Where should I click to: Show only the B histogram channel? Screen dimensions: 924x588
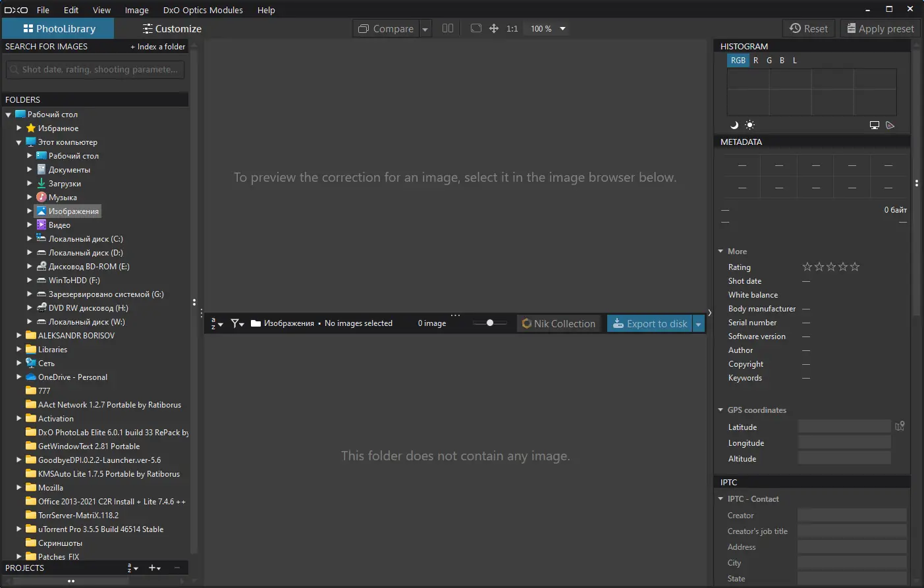(782, 61)
